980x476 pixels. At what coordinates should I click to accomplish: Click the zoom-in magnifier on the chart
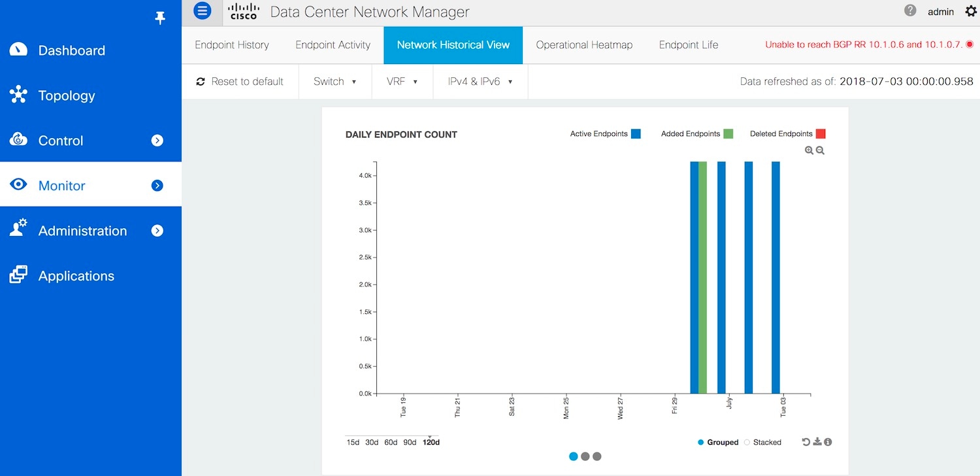point(808,150)
